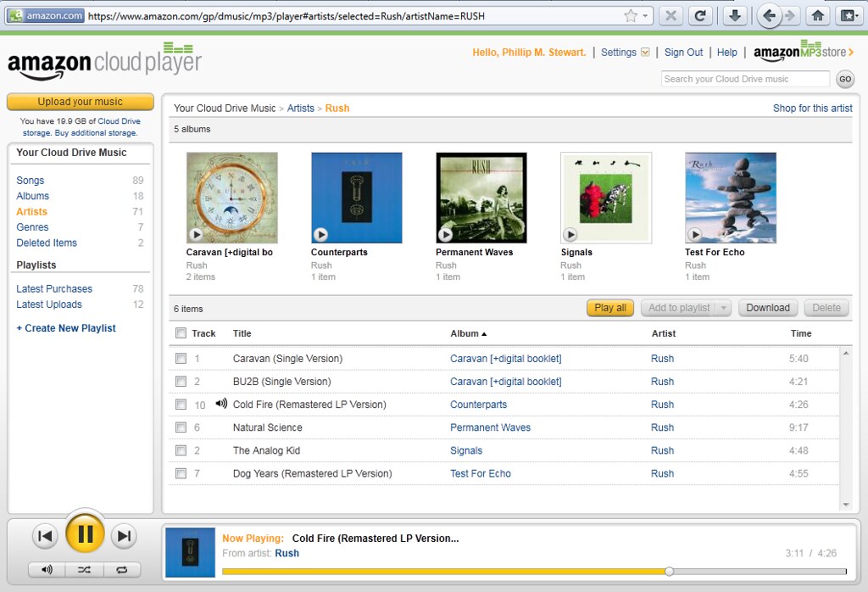
Task: Check the box for Natural Science
Action: 181,427
